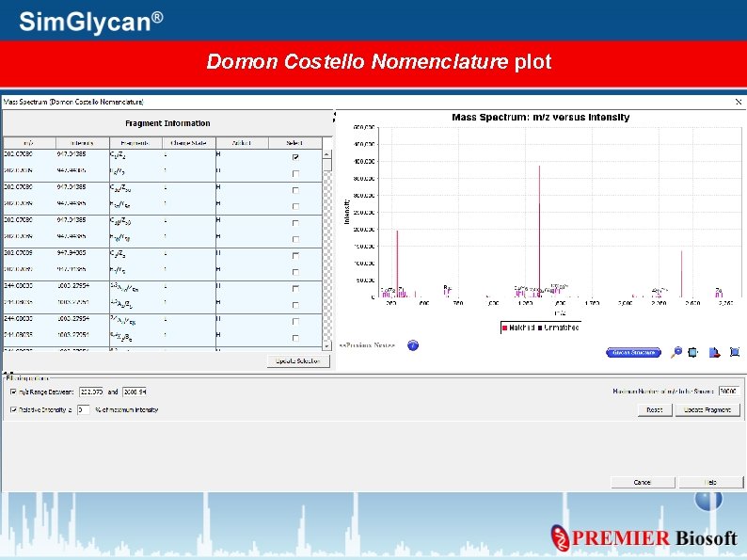This screenshot has height=560, width=747.
Task: Click the m/z range upper bound field
Action: pyautogui.click(x=135, y=392)
